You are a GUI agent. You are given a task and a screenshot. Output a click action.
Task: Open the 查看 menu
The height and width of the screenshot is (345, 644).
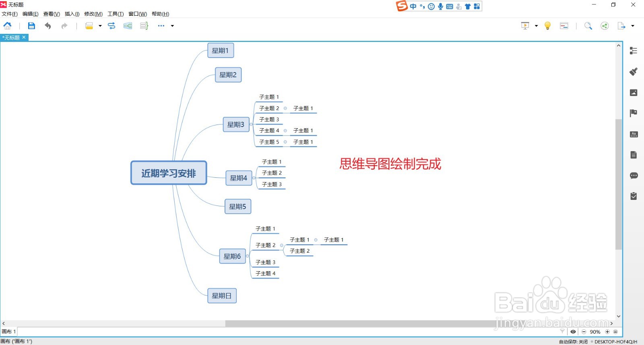52,14
